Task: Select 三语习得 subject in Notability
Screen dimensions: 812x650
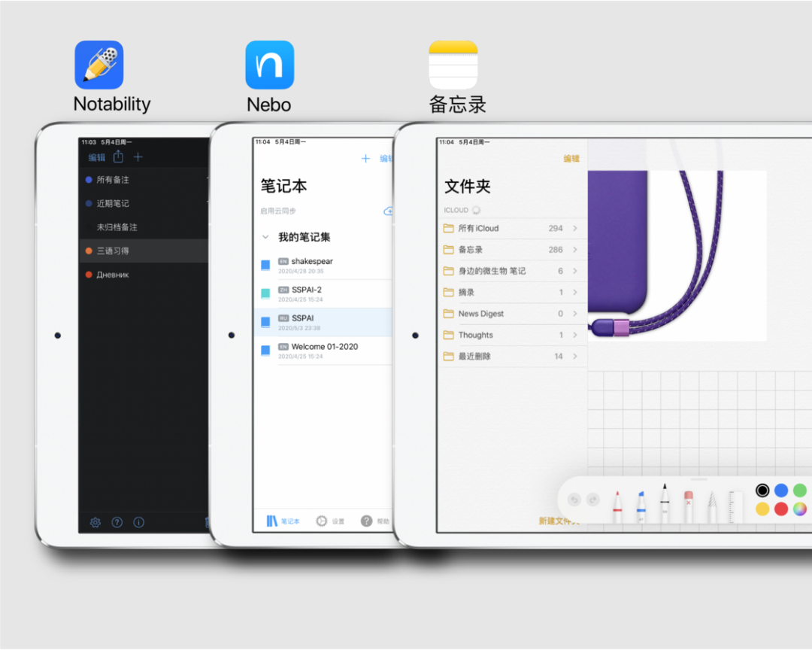Action: click(x=144, y=251)
